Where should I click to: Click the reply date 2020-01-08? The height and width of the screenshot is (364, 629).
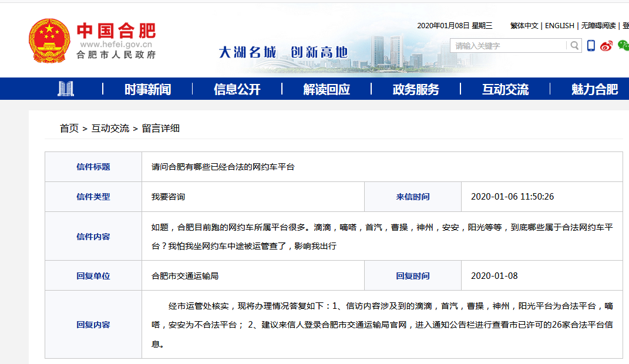click(x=495, y=276)
